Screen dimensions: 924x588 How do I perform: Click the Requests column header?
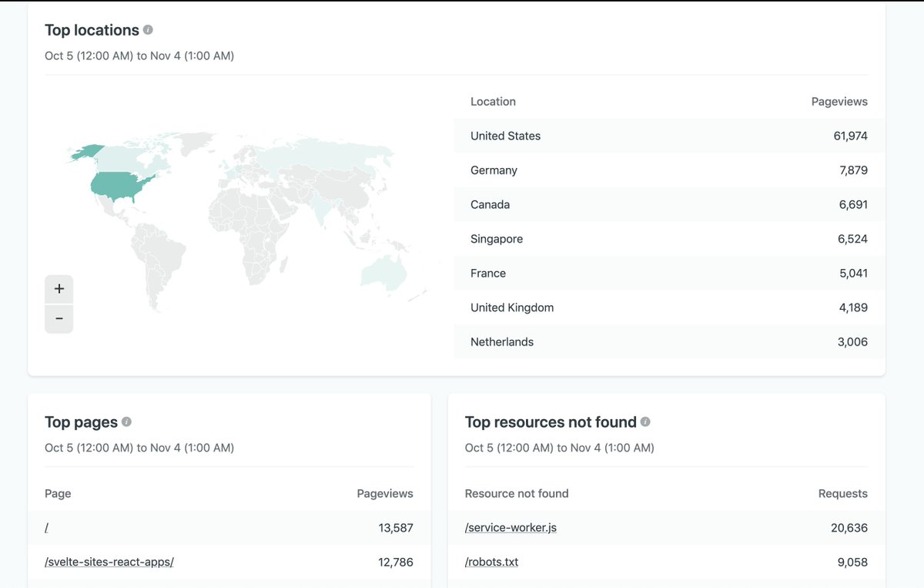(845, 493)
